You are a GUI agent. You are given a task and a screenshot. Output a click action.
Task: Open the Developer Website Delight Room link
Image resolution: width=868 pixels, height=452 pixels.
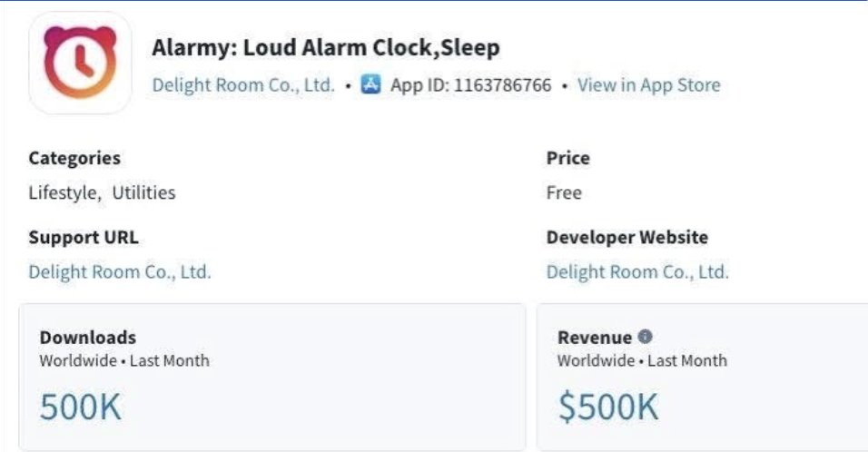[637, 271]
